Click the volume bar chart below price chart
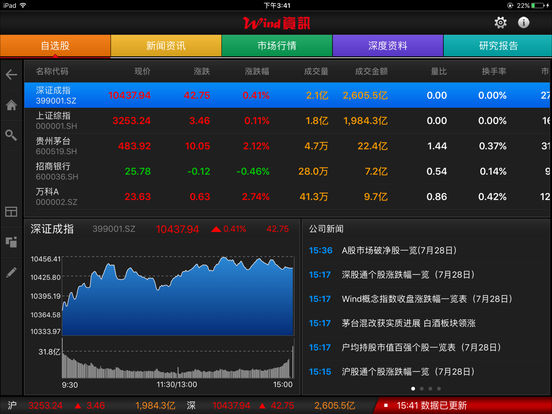 coord(177,358)
